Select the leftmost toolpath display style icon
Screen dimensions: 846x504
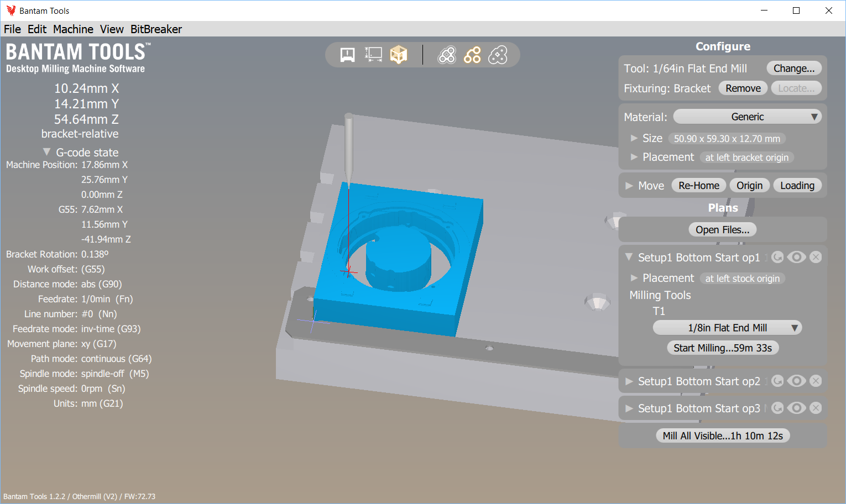coord(447,54)
